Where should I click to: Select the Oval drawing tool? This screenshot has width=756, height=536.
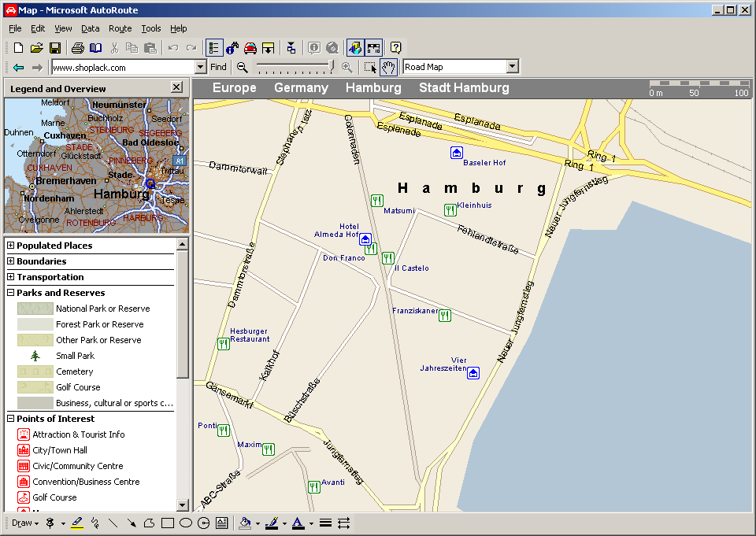[186, 523]
